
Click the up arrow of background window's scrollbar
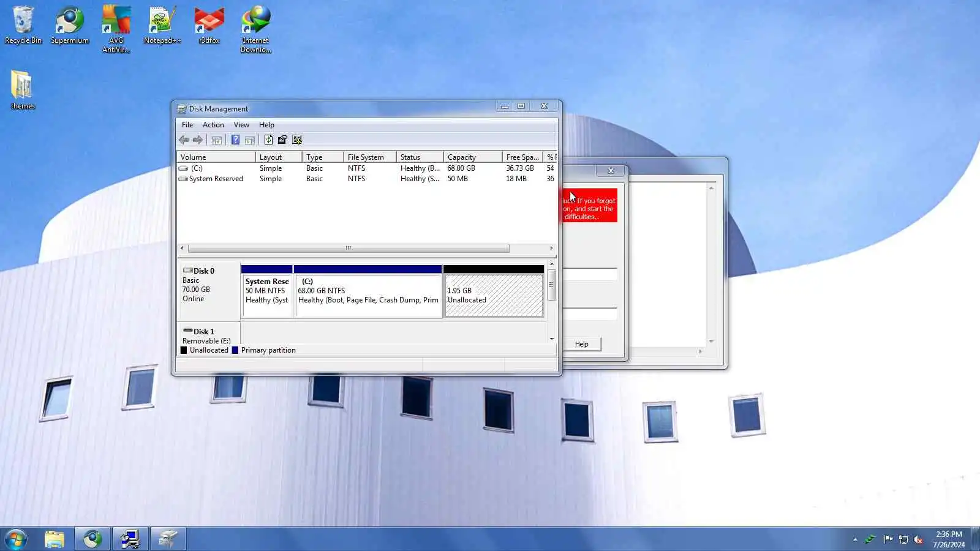pyautogui.click(x=711, y=188)
